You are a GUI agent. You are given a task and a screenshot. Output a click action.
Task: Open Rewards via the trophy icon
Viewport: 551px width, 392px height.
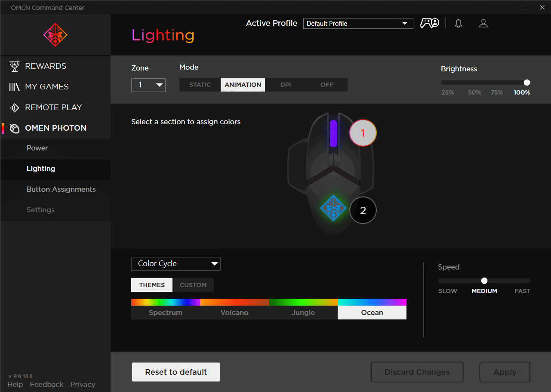click(x=15, y=66)
